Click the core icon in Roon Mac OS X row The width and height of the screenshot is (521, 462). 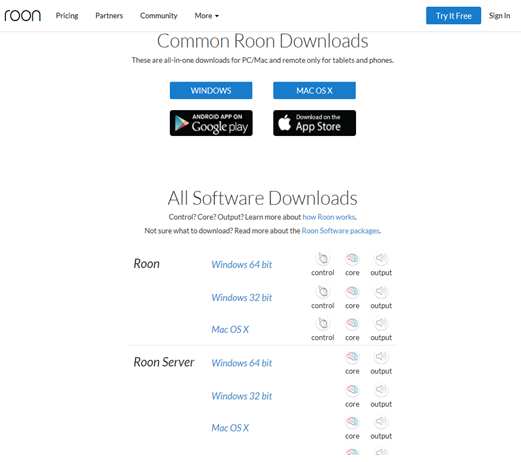click(x=352, y=323)
